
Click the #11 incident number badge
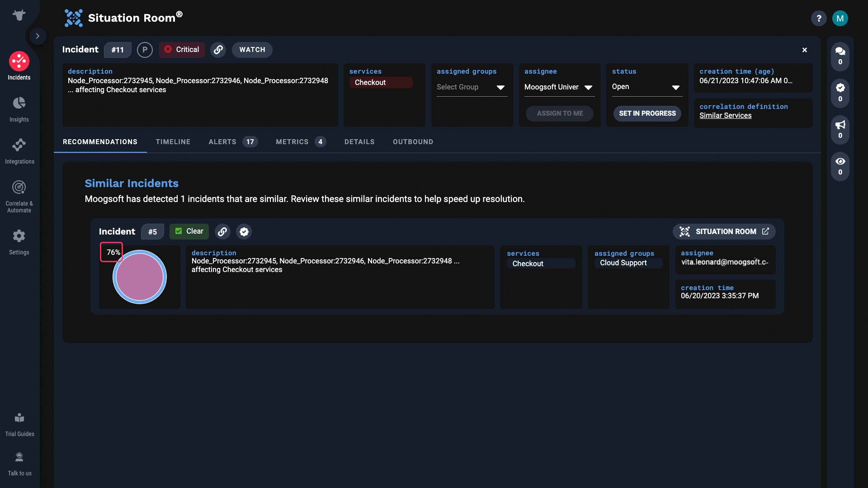118,50
